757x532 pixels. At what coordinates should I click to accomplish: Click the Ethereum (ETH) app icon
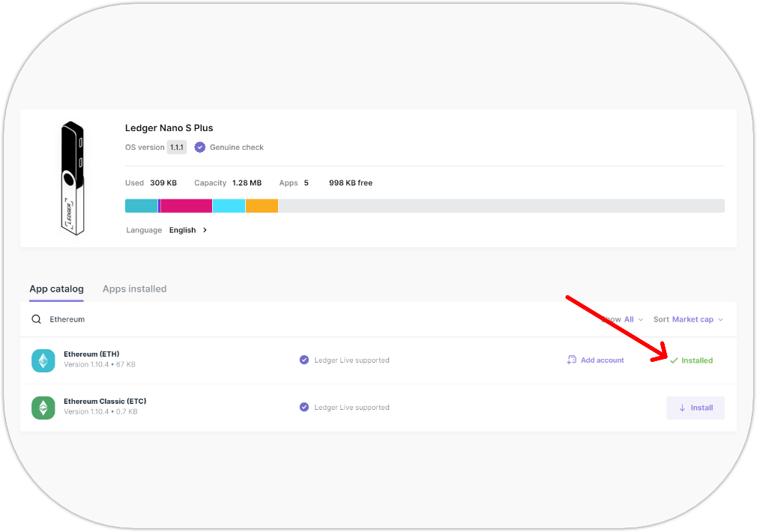pyautogui.click(x=43, y=360)
